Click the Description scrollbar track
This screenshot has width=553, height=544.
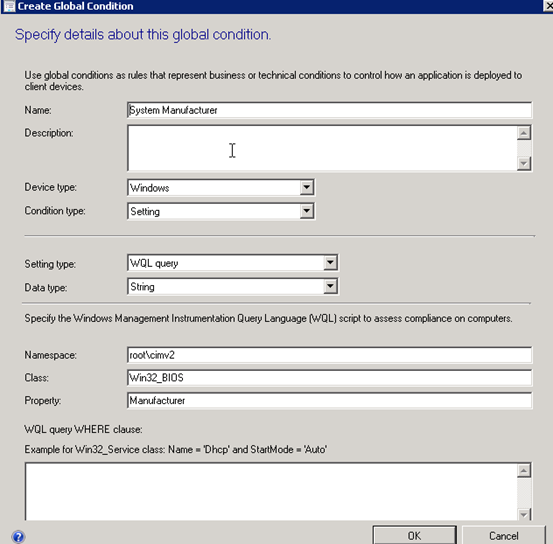point(524,148)
